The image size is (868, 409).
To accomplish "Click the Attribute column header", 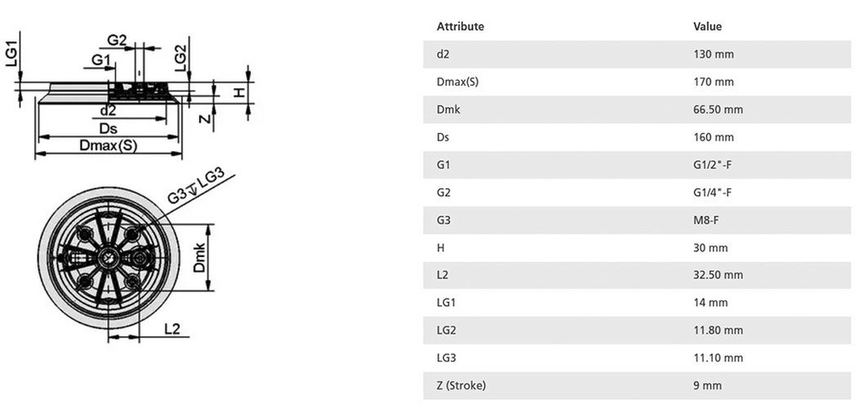I will point(460,26).
